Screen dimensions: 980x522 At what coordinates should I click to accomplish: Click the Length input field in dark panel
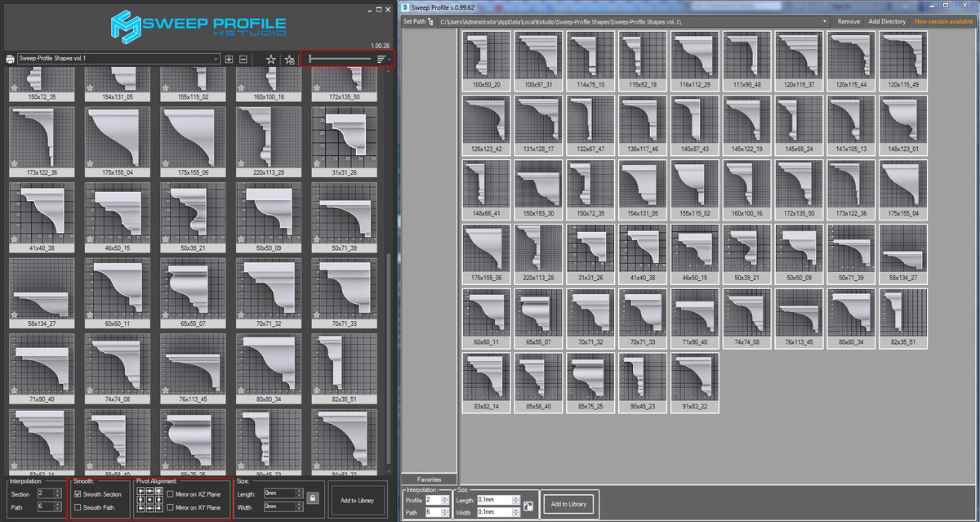[279, 493]
